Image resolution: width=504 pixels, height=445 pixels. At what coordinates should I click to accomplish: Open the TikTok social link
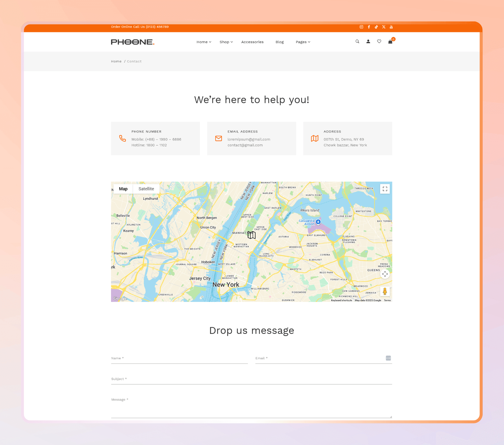376,27
